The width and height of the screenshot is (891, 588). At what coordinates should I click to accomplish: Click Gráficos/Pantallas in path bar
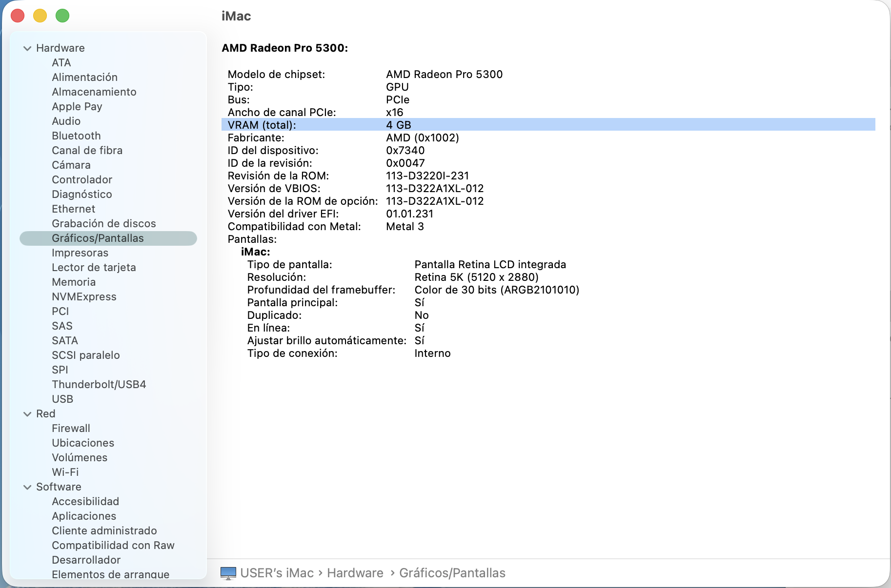tap(452, 573)
